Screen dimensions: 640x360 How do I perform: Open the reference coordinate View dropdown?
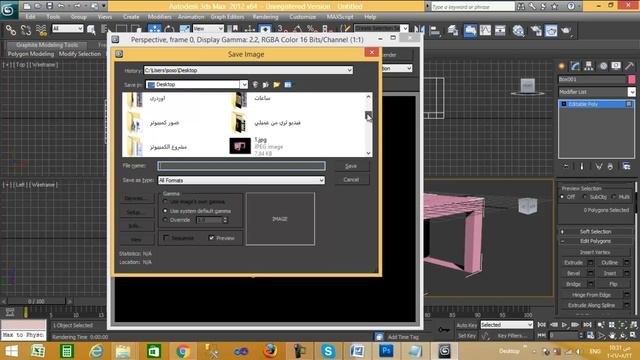point(208,29)
